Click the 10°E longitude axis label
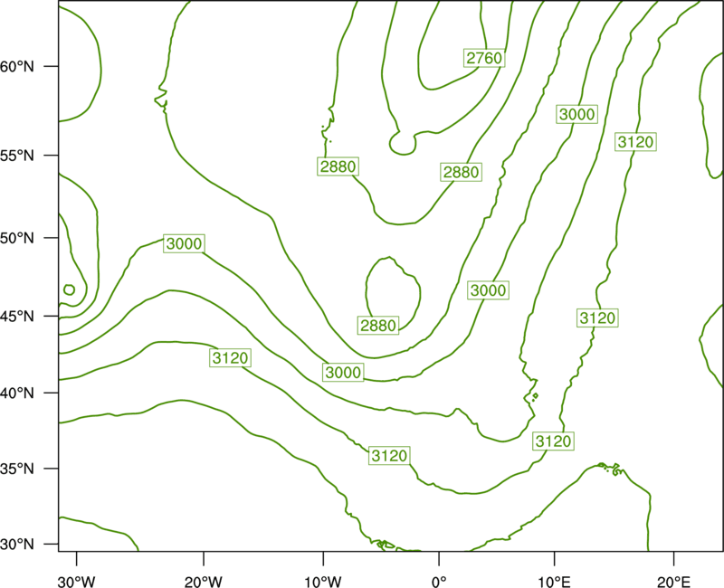 [554, 582]
